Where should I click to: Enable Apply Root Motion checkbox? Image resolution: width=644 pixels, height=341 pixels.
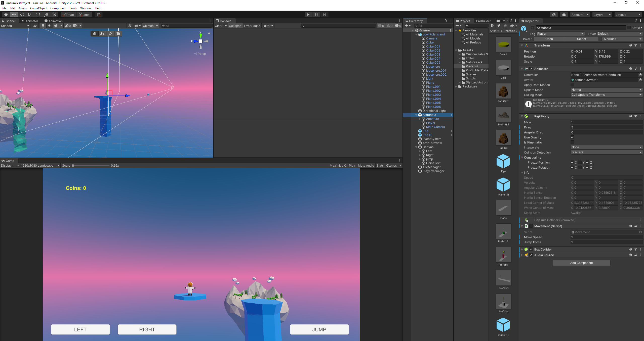click(572, 85)
